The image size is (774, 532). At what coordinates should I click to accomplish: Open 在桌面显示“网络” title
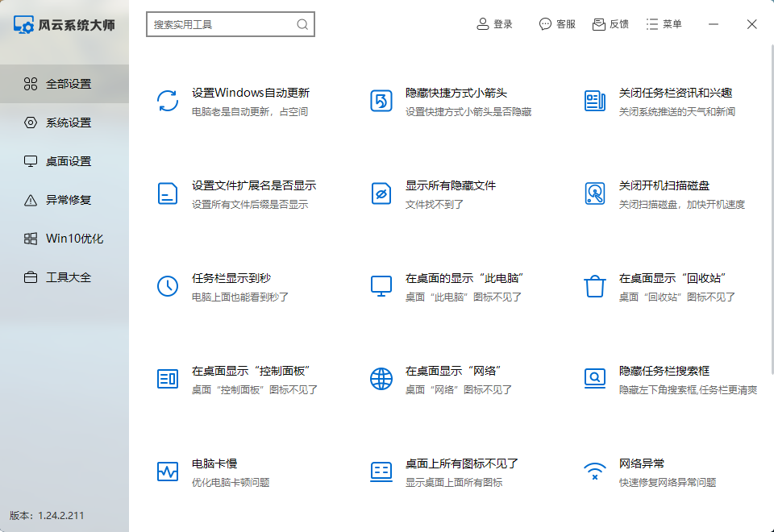(454, 371)
